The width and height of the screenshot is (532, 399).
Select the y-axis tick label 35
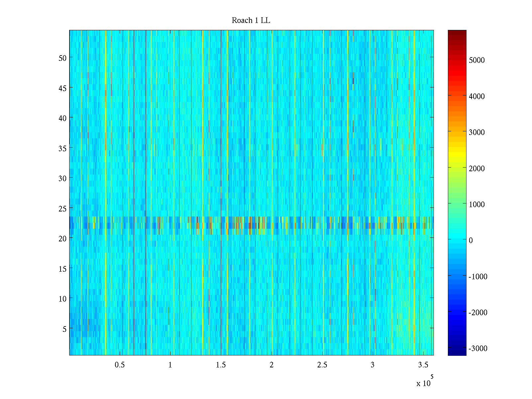(x=63, y=148)
